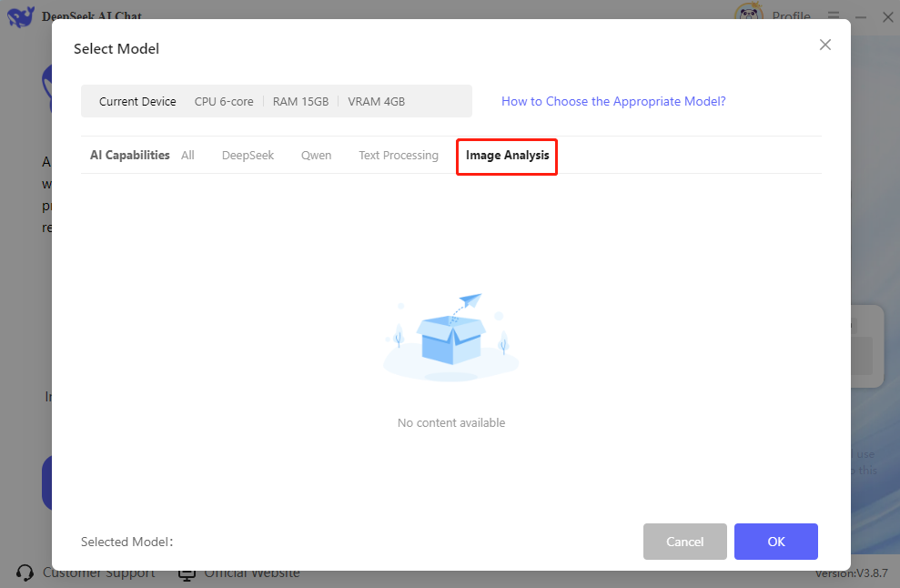Viewport: 900px width, 588px height.
Task: Open the All capabilities tab
Action: click(187, 155)
